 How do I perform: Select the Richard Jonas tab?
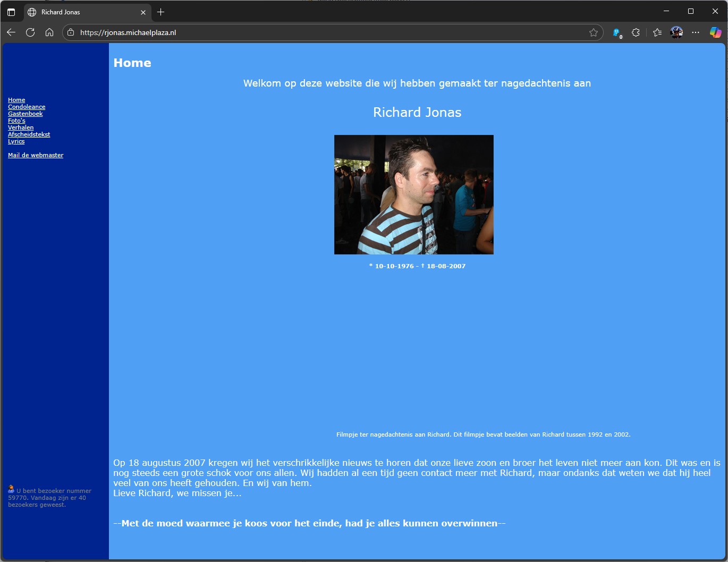(80, 12)
